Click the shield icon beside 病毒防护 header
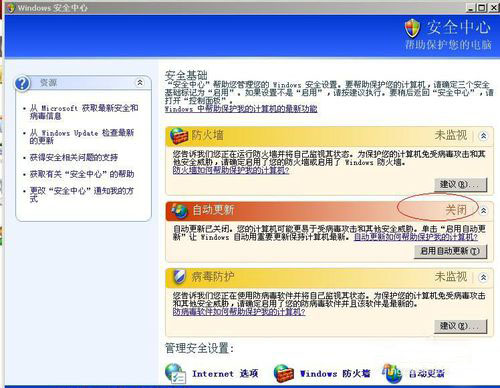The height and width of the screenshot is (388, 500). (x=180, y=277)
